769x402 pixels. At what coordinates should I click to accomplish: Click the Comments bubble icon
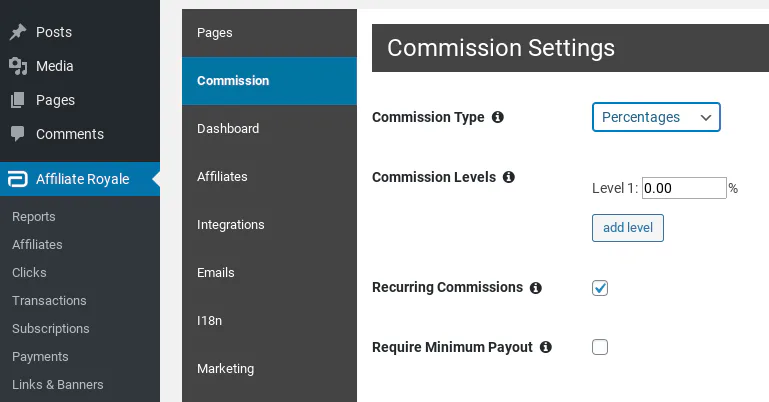[18, 134]
